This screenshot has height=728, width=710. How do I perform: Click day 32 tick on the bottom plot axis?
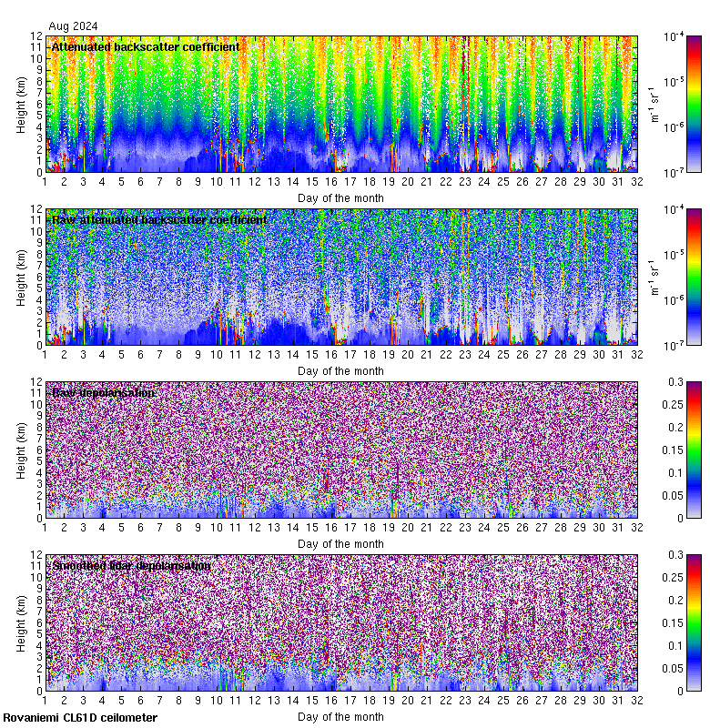pyautogui.click(x=637, y=700)
